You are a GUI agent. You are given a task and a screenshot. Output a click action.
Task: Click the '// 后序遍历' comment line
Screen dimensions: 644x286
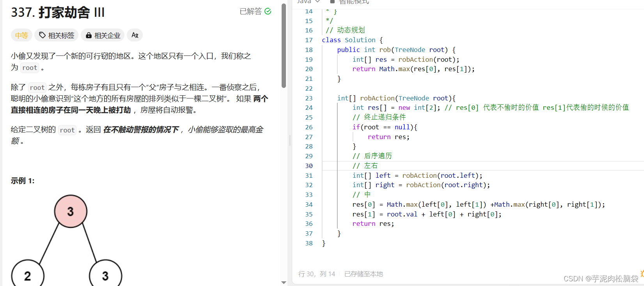[372, 156]
